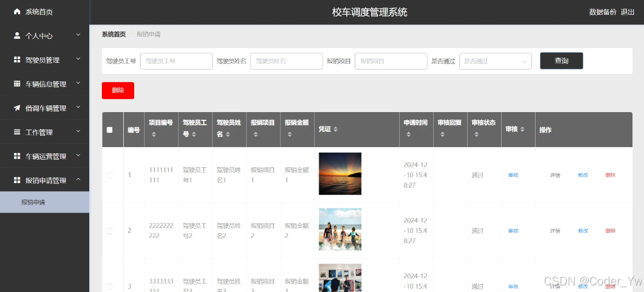Open the 车辆运营管理 sidebar menu
Image resolution: width=644 pixels, height=292 pixels.
point(45,156)
